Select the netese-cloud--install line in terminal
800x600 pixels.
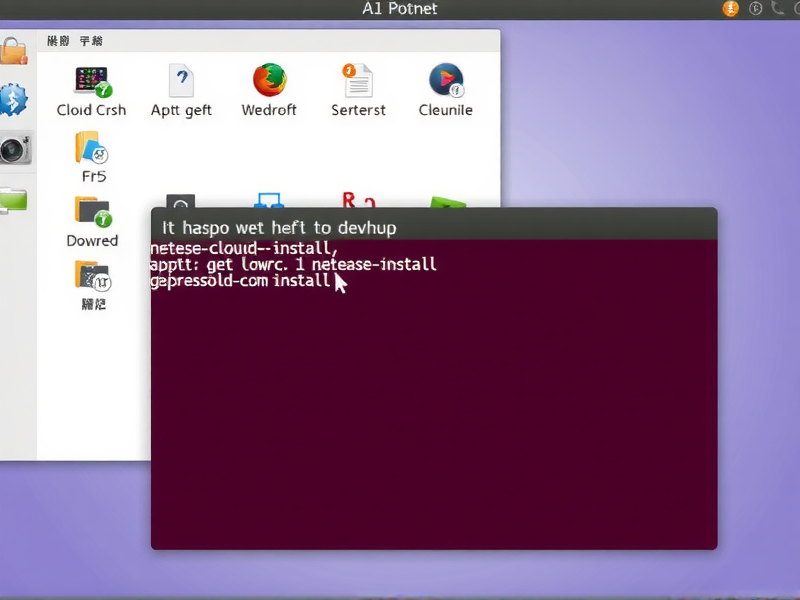point(250,247)
